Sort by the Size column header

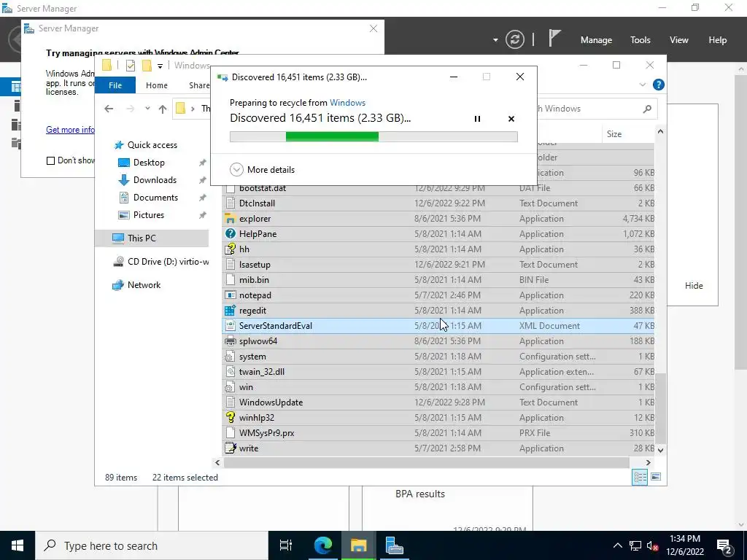point(614,134)
